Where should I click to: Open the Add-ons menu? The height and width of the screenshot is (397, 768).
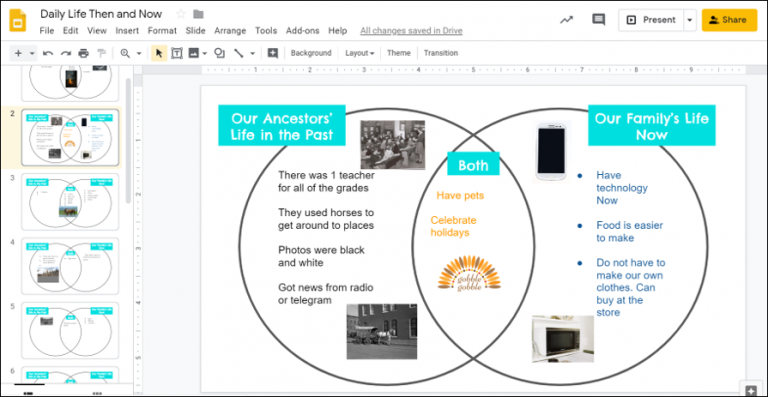(x=303, y=31)
